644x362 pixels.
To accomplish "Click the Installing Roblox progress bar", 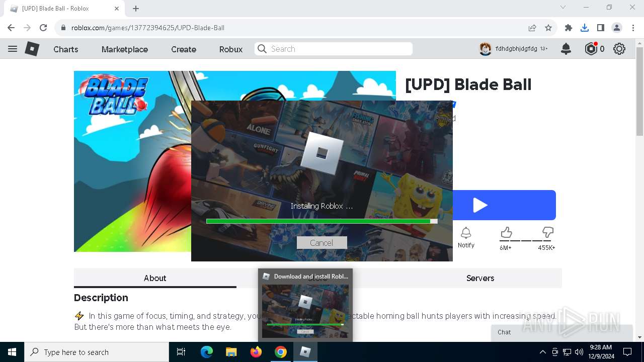I will [x=321, y=221].
